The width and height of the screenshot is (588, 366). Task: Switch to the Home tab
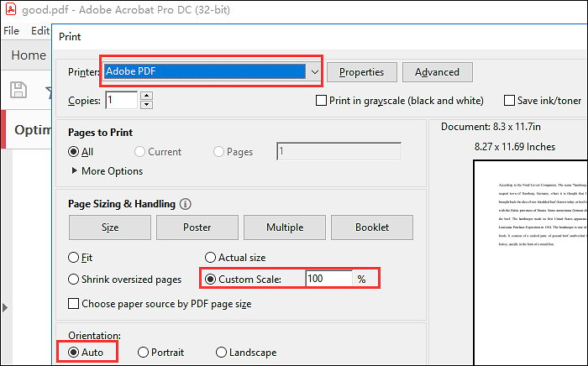(28, 55)
